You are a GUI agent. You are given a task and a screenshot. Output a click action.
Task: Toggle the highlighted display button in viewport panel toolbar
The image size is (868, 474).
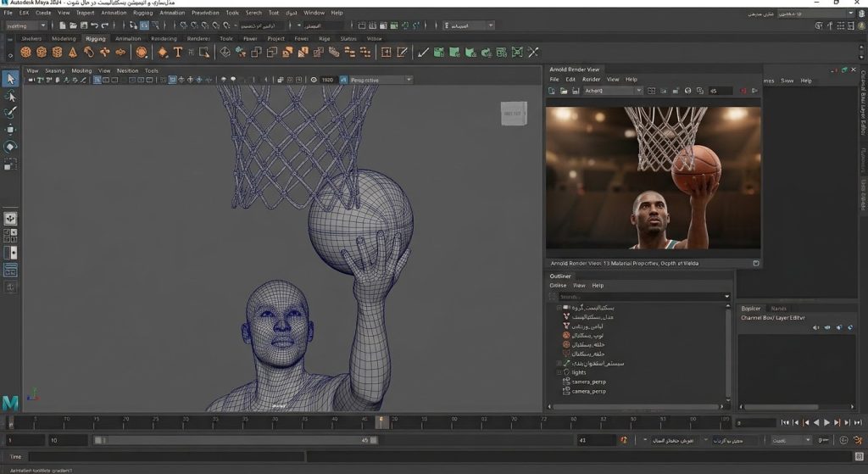97,80
